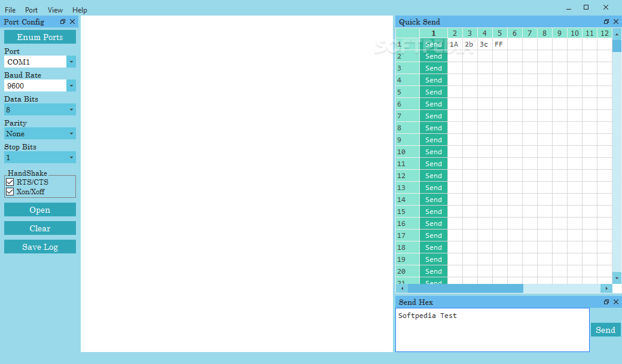The width and height of the screenshot is (622, 364).
Task: Close the Port Config panel
Action: coord(72,22)
